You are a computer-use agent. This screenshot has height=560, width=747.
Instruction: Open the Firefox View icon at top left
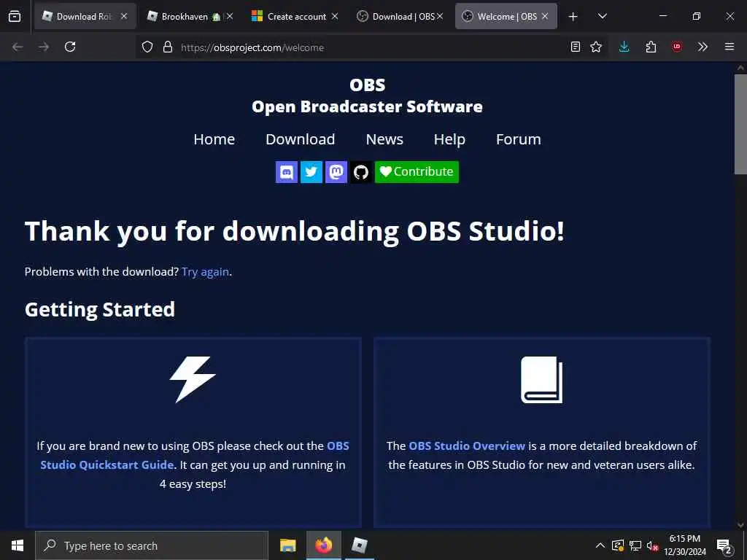[15, 16]
